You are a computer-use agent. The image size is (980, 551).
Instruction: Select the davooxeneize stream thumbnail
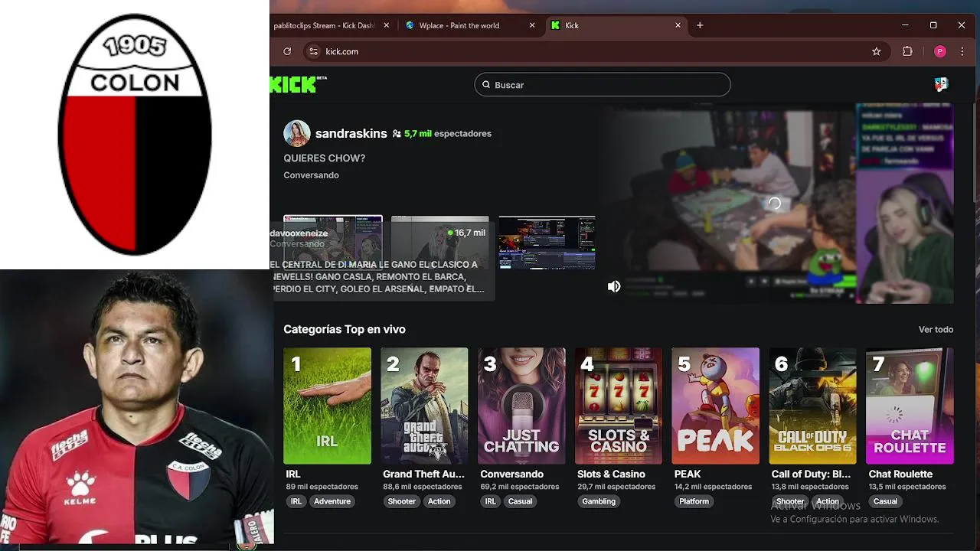332,243
